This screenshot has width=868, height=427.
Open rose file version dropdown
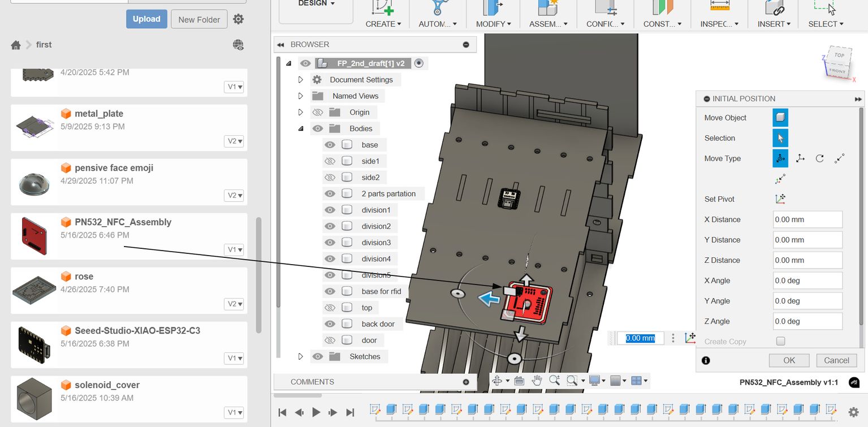coord(234,304)
